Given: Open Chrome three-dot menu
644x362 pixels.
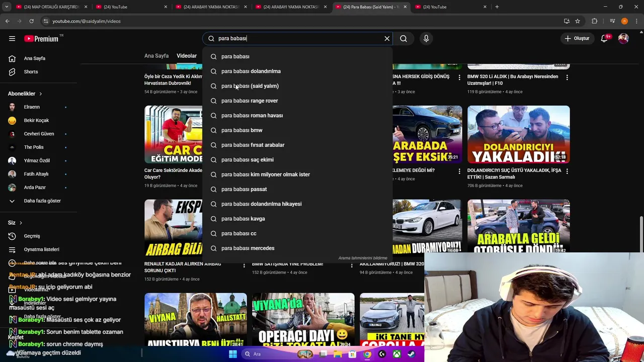Looking at the screenshot, I should 636,21.
